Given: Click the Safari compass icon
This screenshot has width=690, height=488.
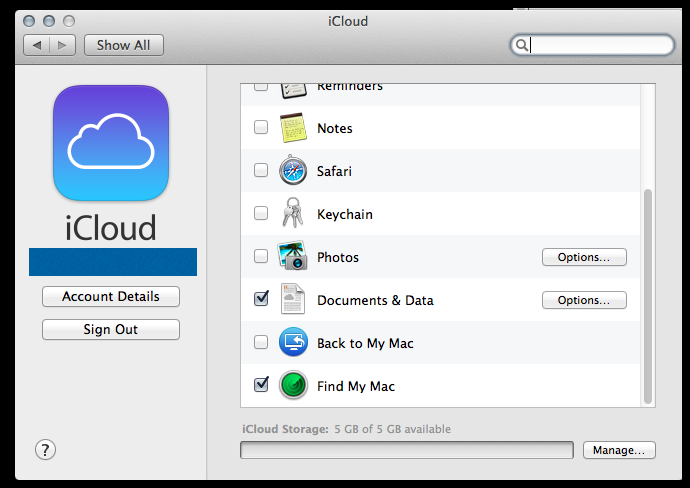Looking at the screenshot, I should [x=293, y=170].
